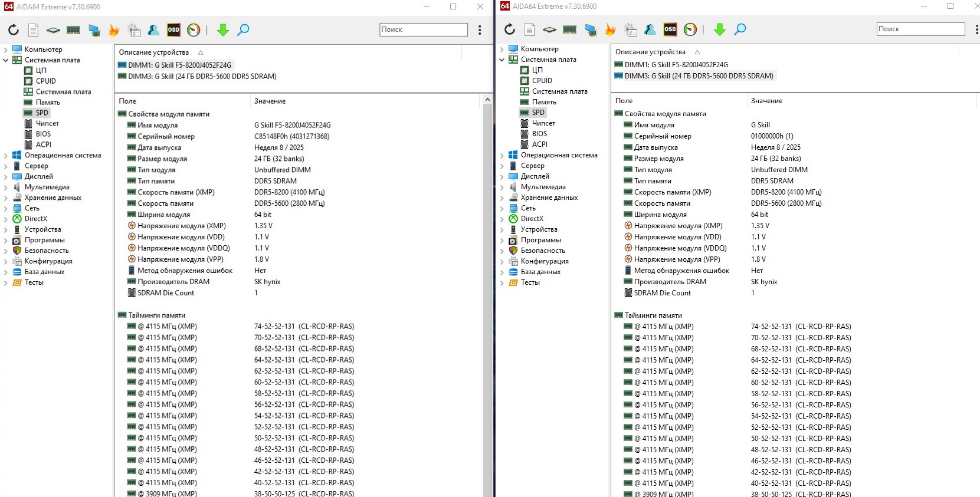980x497 pixels.
Task: Expand Хранение данных node in left window
Action: click(6, 198)
